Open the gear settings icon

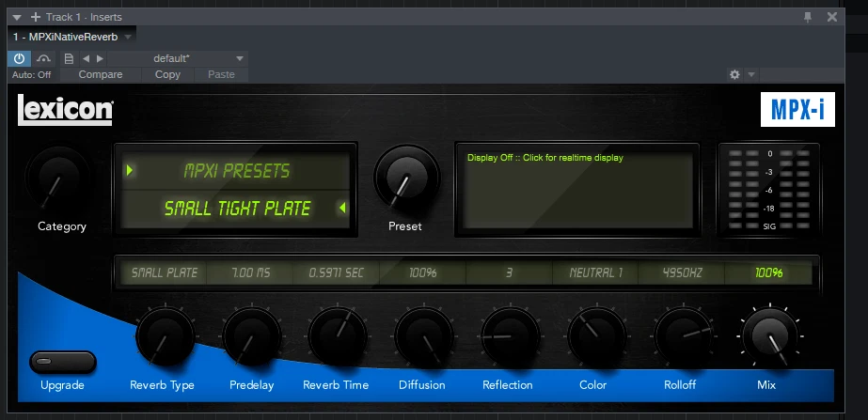(734, 74)
